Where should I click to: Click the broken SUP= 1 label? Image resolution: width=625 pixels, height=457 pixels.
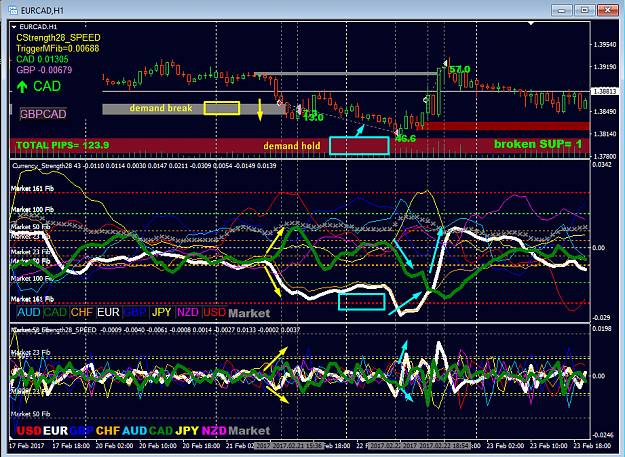coord(538,144)
